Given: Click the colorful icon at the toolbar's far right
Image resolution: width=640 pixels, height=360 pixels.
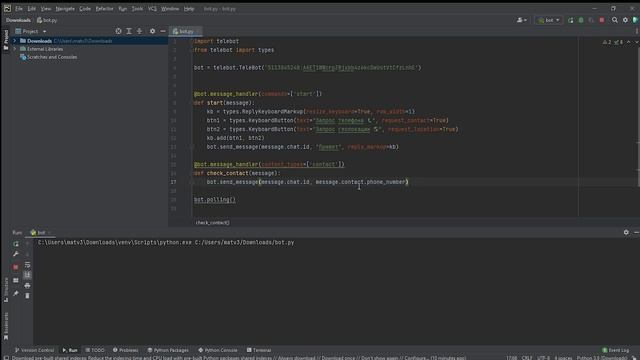Looking at the screenshot, I should tap(635, 20).
